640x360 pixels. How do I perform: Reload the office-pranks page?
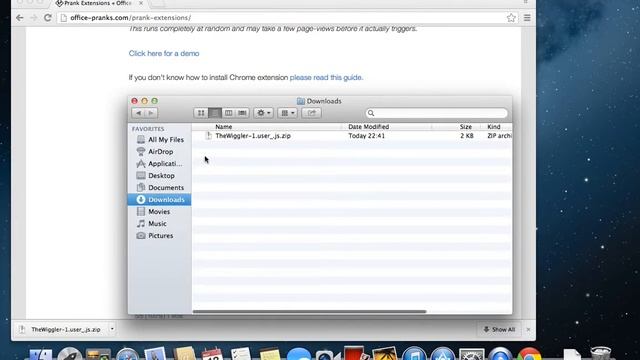[48, 18]
